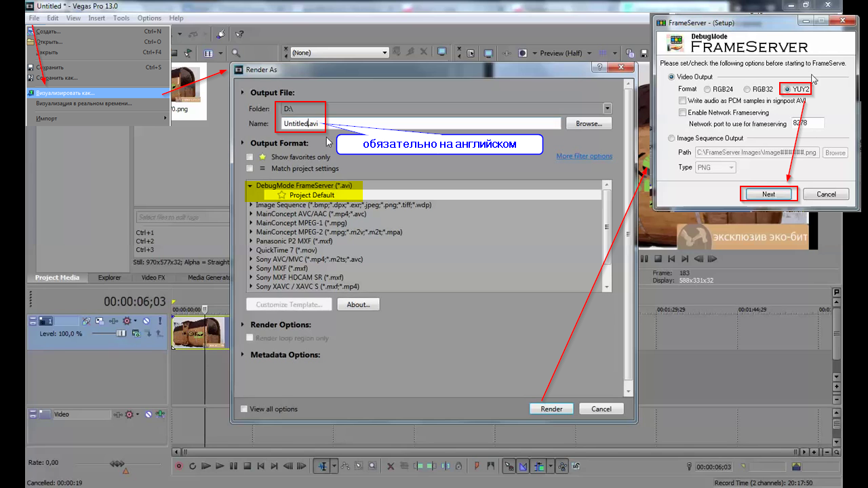Click the timeline Stop button
The height and width of the screenshot is (488, 868).
248,466
